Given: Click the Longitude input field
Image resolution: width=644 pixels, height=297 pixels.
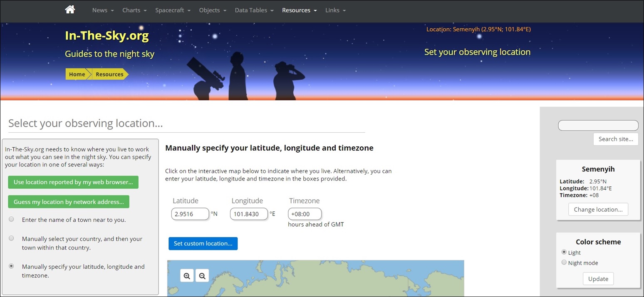Looking at the screenshot, I should 249,214.
